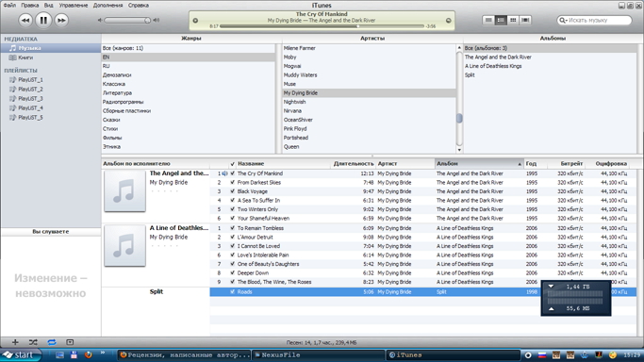Adjust the volume slider knob

147,20
